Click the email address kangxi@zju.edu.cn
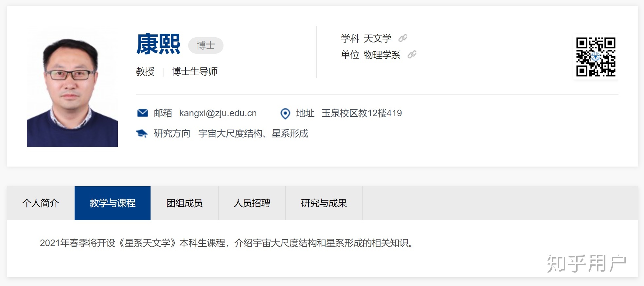Viewport: 644px width, 286px height. [218, 113]
